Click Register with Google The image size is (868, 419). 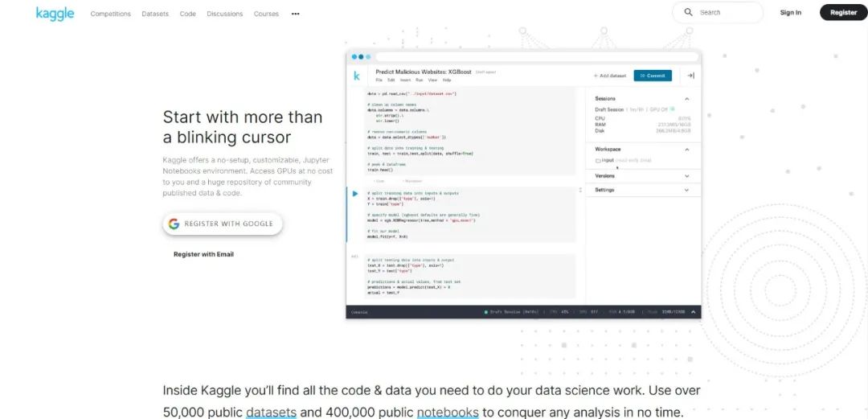coord(223,224)
